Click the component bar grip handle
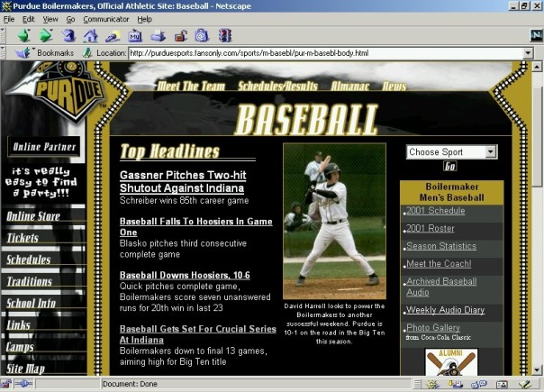 pyautogui.click(x=418, y=384)
